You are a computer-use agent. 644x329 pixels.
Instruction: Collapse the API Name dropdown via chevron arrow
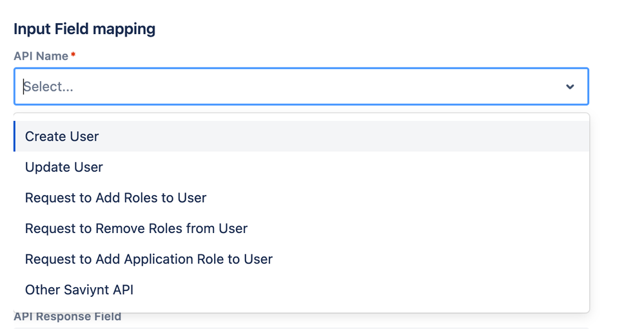[x=570, y=86]
